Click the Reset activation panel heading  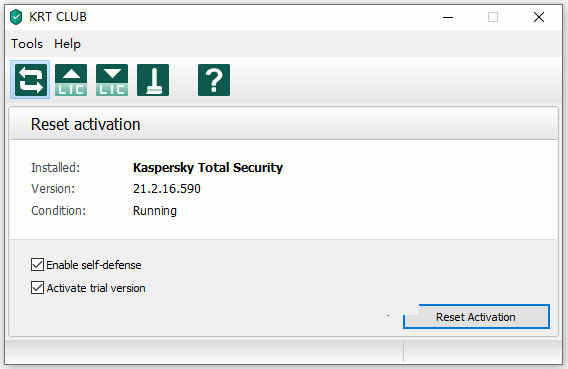coord(85,124)
